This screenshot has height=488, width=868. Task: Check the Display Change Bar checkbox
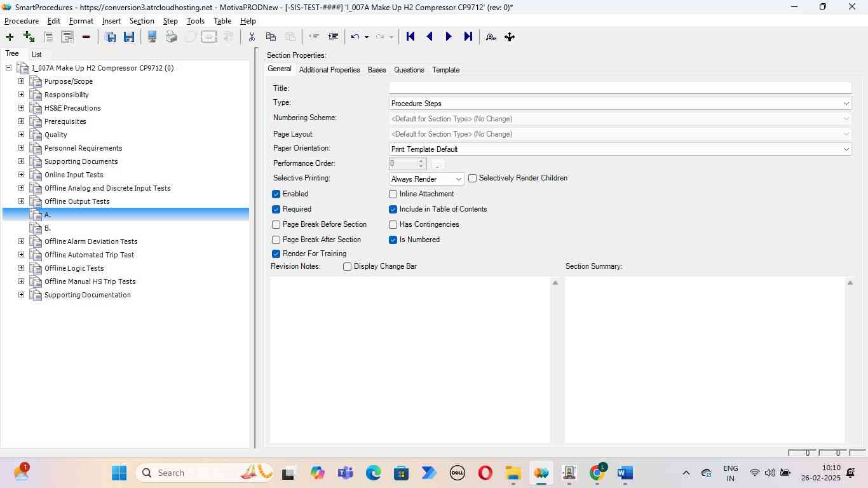pyautogui.click(x=347, y=266)
